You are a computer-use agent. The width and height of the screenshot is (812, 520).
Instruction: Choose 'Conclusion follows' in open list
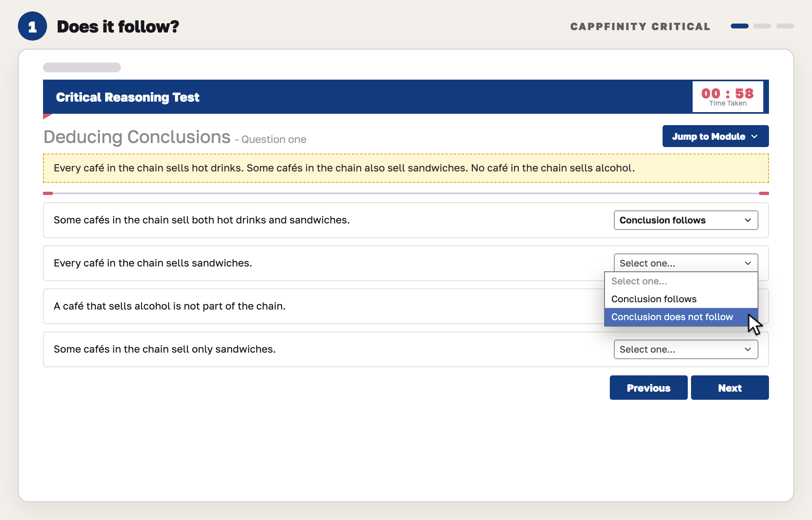point(681,299)
